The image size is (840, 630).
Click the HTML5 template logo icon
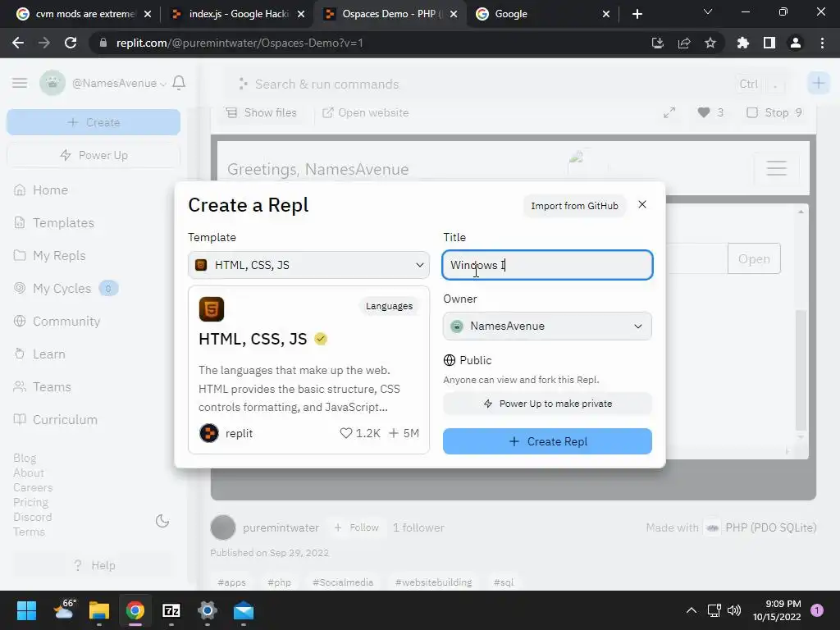point(211,309)
